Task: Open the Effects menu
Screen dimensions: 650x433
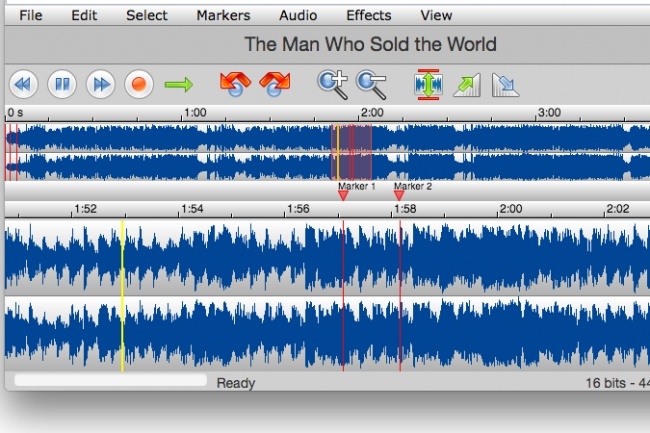Action: 369,15
